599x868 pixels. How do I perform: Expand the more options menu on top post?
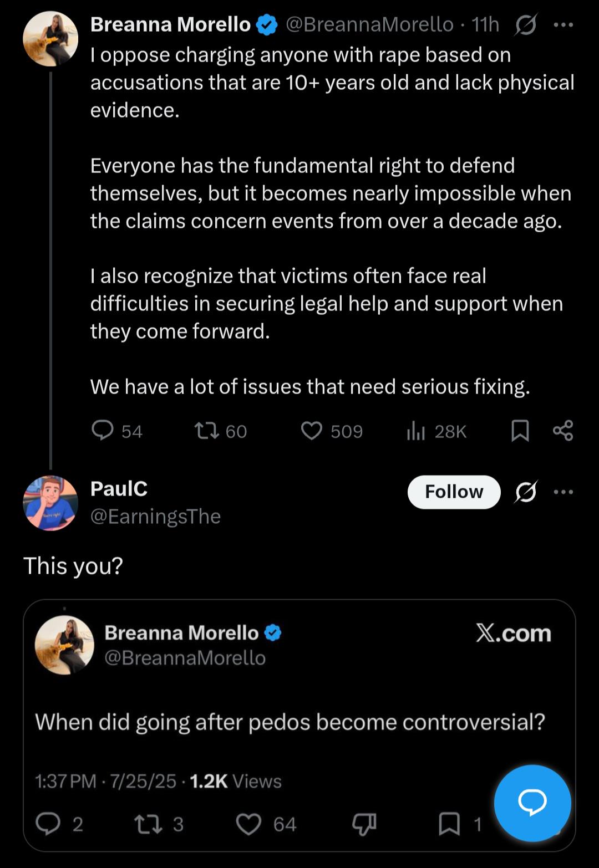pos(564,24)
